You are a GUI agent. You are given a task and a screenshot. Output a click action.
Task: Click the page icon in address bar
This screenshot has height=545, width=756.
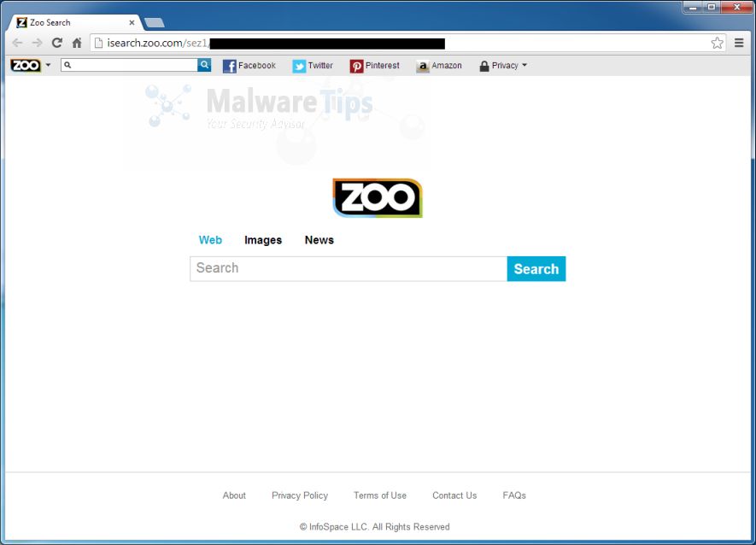pyautogui.click(x=98, y=44)
